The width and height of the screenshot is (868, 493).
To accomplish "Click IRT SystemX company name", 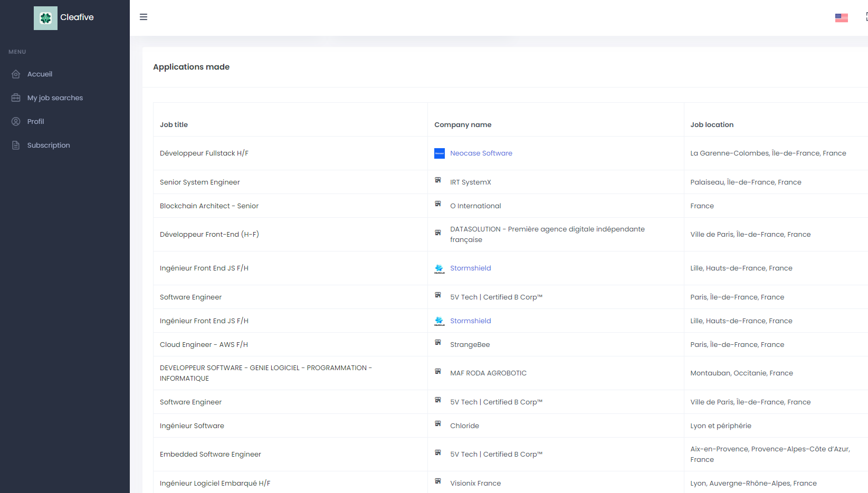I will (x=471, y=182).
